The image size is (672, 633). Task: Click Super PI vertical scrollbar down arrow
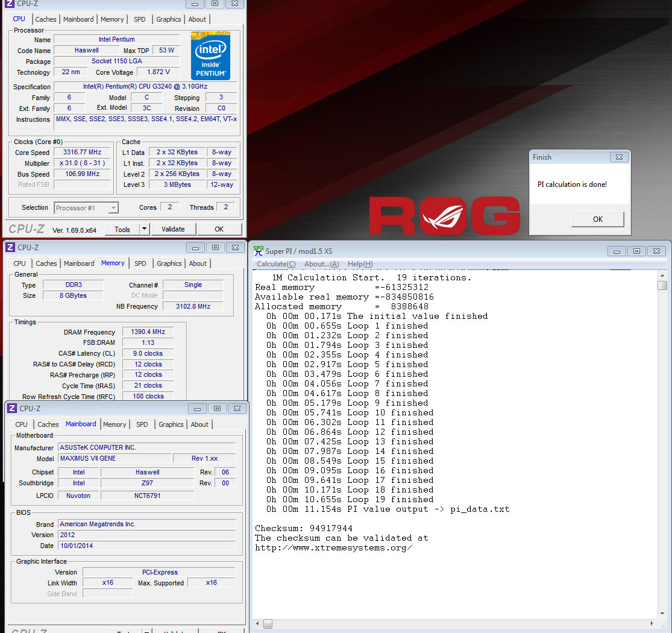click(662, 613)
